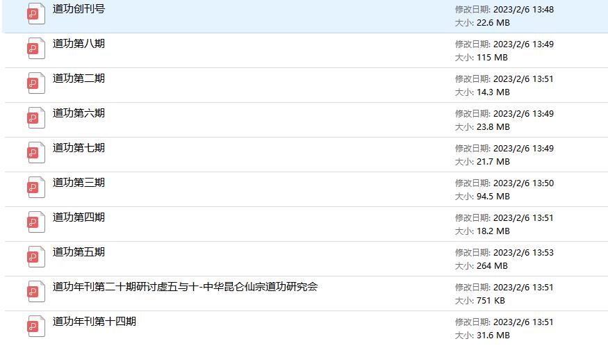This screenshot has height=364, width=608.
Task: Select the PDF icon of 道功第四期
Action: point(36,222)
